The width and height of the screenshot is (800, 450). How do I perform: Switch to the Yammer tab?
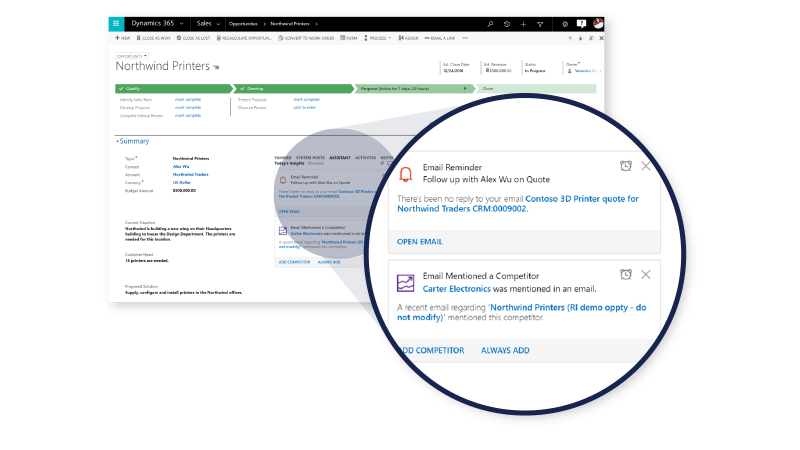(x=283, y=158)
